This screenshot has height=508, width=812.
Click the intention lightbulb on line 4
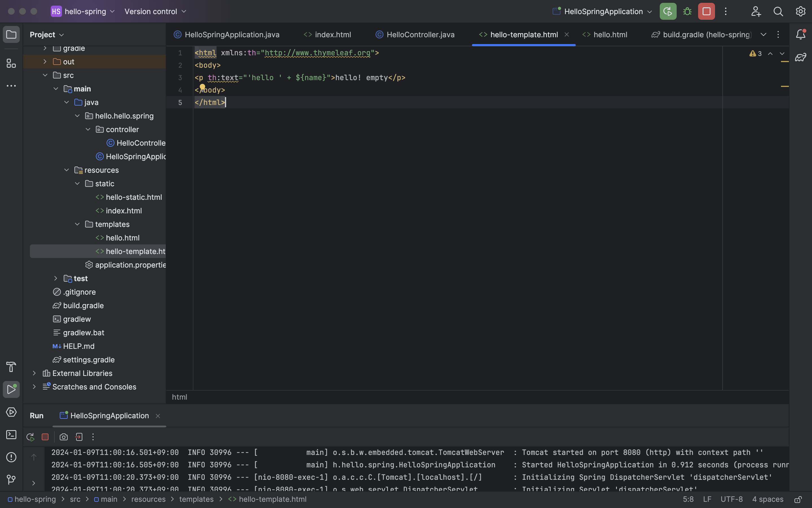(x=202, y=88)
